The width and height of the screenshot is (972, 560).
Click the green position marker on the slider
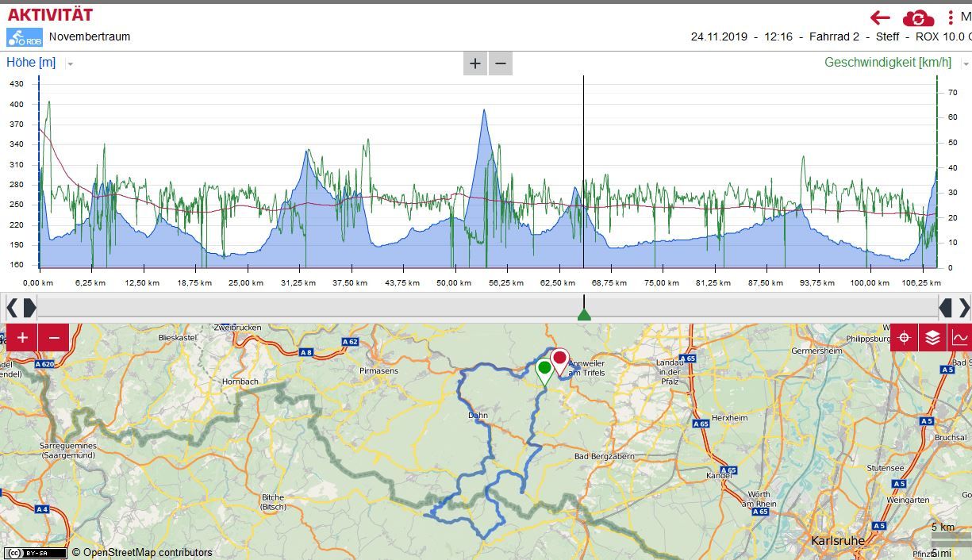pos(584,315)
